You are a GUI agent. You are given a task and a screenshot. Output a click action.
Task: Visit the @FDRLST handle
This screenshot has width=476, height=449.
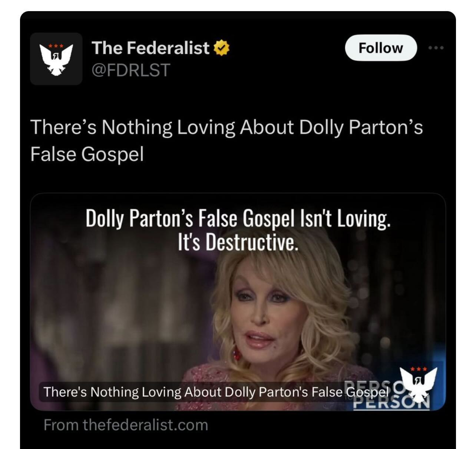point(131,70)
